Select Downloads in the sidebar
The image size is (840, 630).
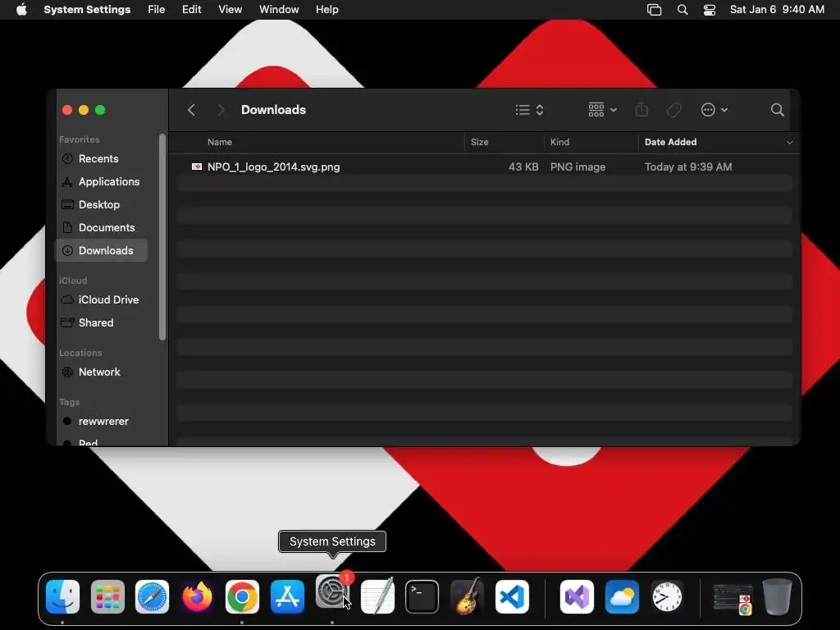(101, 251)
